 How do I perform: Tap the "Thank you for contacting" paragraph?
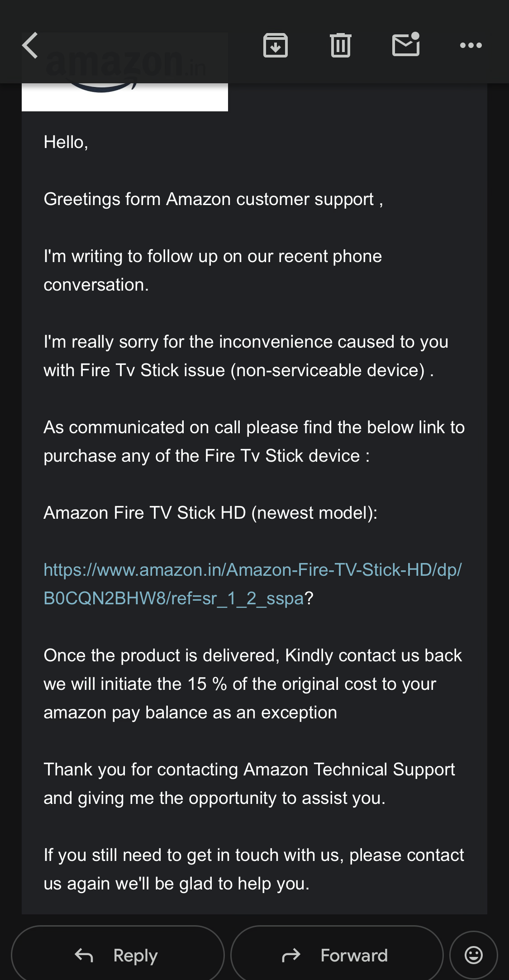(249, 784)
